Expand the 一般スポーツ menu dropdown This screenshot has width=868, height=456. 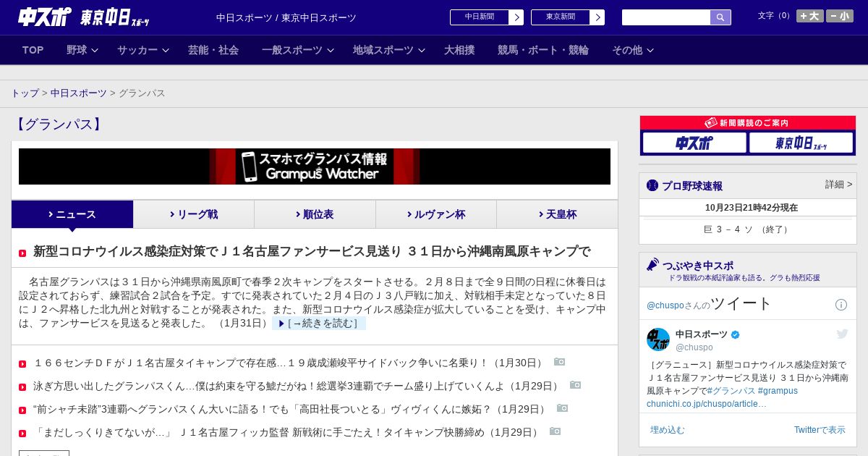[298, 50]
